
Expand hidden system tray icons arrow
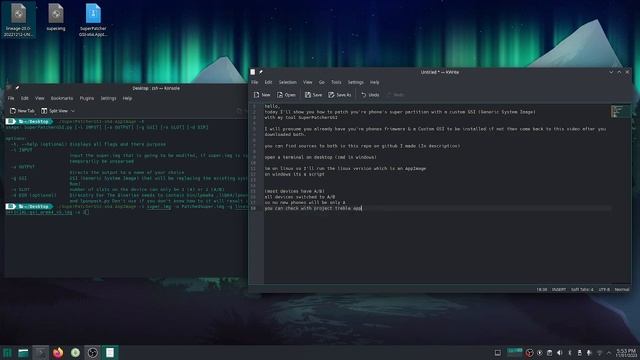pos(609,353)
